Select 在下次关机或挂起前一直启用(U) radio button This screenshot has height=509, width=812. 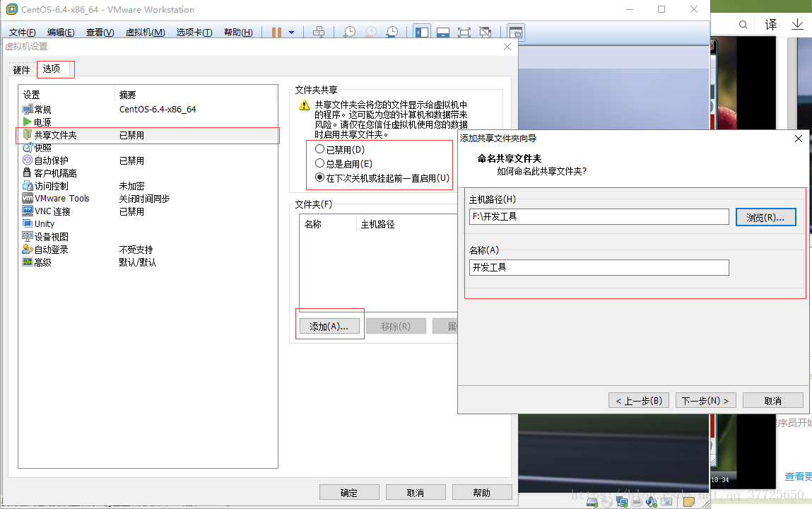pos(382,177)
